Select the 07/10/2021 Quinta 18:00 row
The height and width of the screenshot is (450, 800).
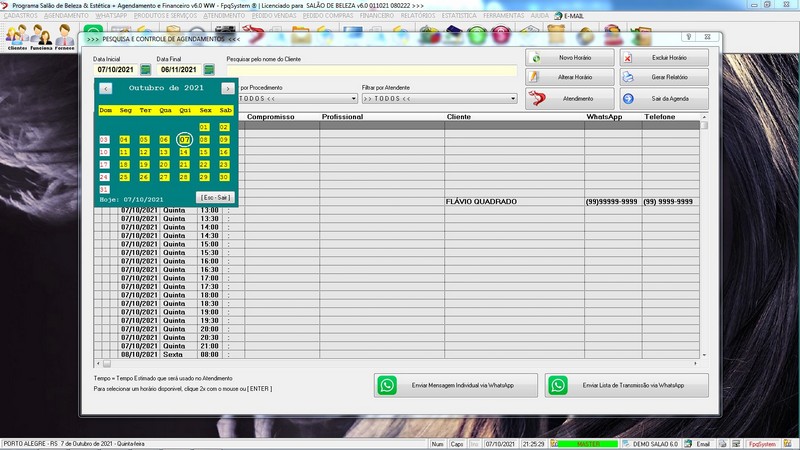coord(397,295)
